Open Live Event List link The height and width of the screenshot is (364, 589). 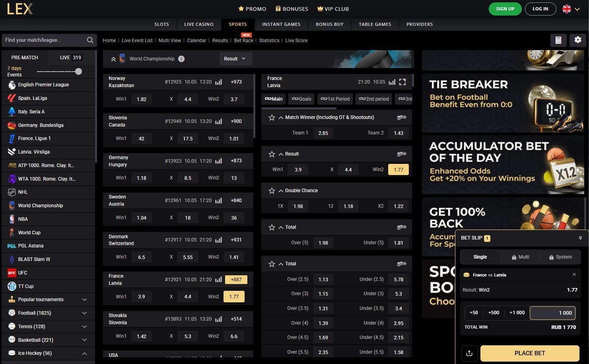(137, 41)
